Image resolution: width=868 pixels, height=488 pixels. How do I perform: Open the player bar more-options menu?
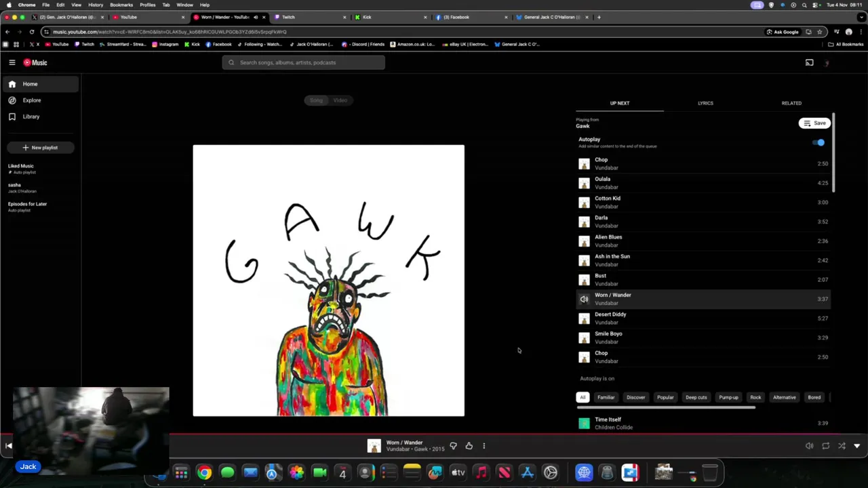pyautogui.click(x=484, y=446)
